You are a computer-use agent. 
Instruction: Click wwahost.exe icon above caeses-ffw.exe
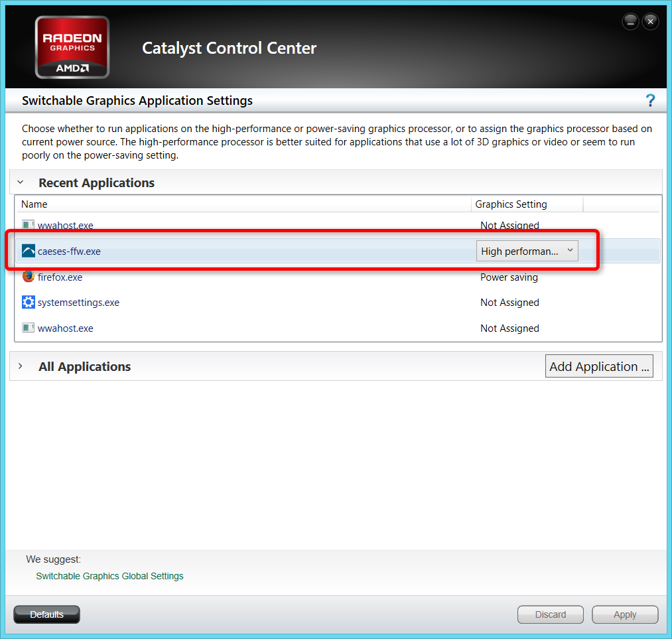(x=29, y=226)
